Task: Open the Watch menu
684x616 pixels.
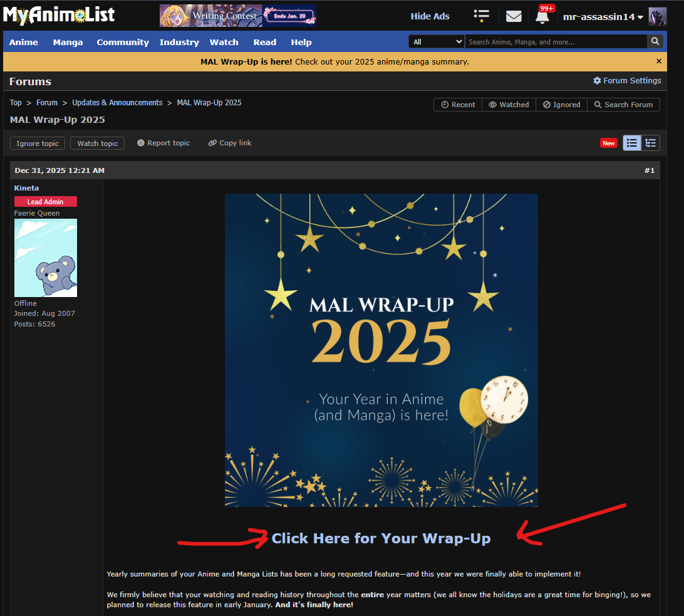Action: pyautogui.click(x=224, y=43)
